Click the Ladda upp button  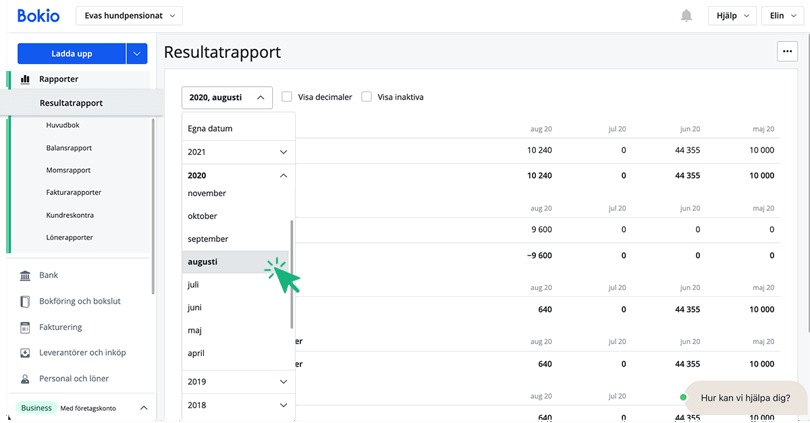tap(71, 54)
